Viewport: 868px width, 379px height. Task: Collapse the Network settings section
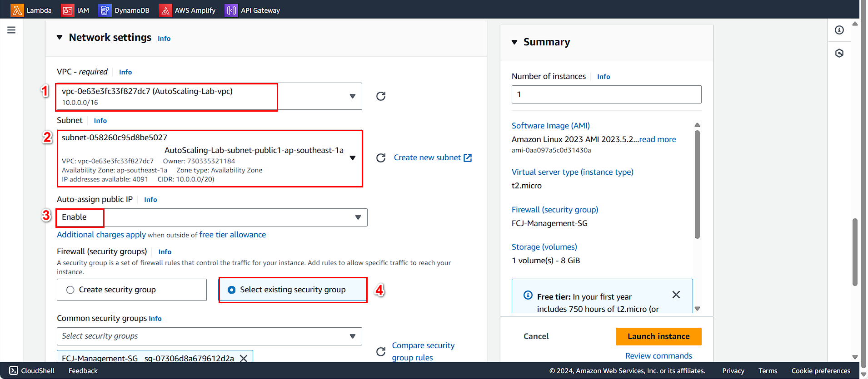60,37
